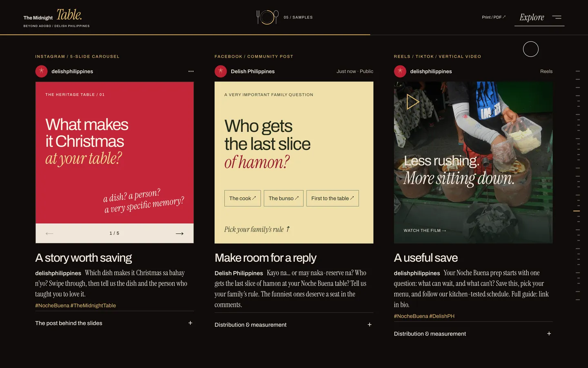The image size is (588, 368).
Task: Open the three-dot options on Instagram post
Action: coord(191,71)
